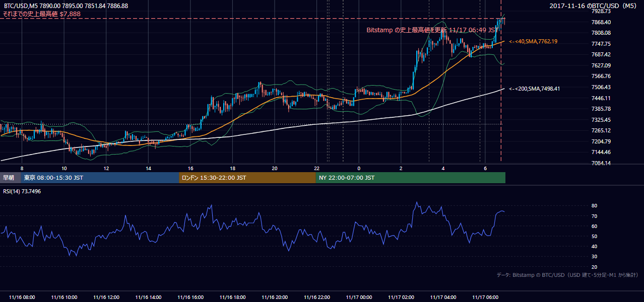Click hour tick 14 under the price chart
Screen dimensions: 644x302
tap(148, 168)
